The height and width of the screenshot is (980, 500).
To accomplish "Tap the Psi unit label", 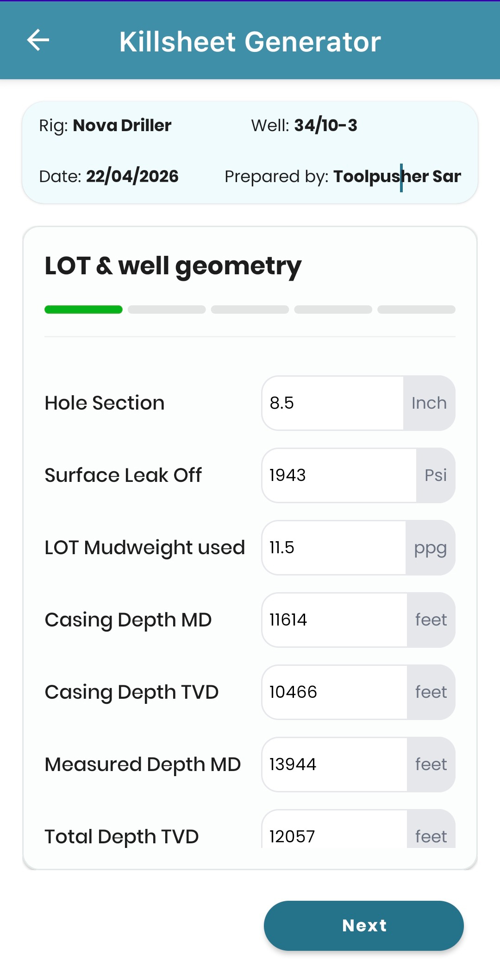I will pyautogui.click(x=436, y=475).
